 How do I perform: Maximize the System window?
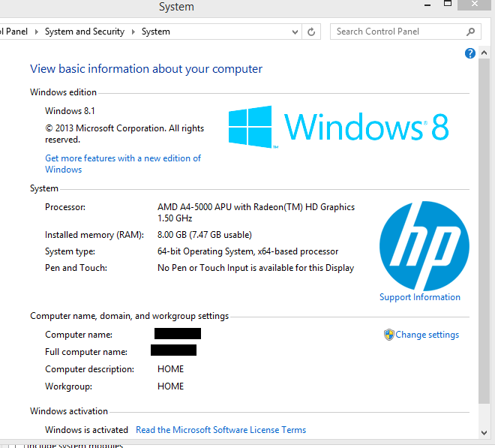(448, 5)
